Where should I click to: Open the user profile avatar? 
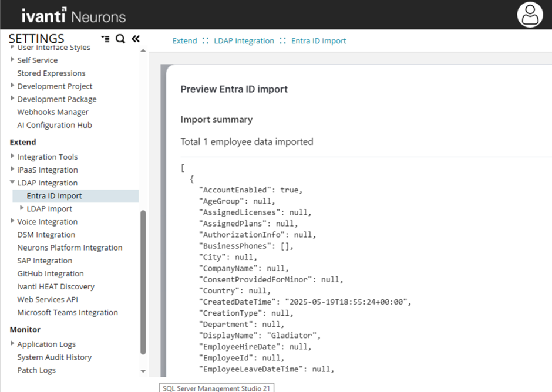529,13
